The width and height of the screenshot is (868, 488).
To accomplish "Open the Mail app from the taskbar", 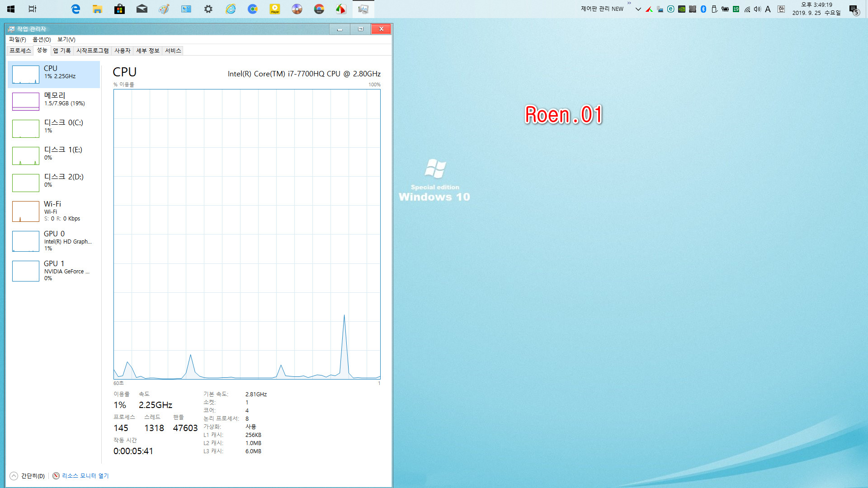I will 142,9.
